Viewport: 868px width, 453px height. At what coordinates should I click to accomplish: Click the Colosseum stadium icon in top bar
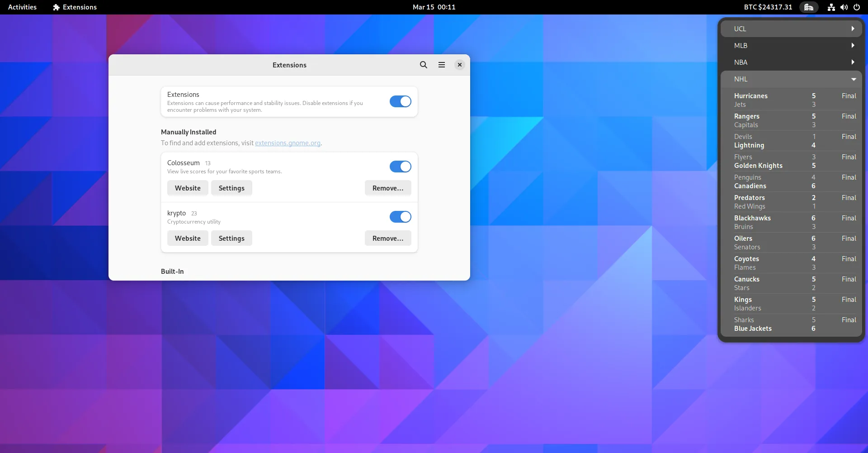coord(808,7)
